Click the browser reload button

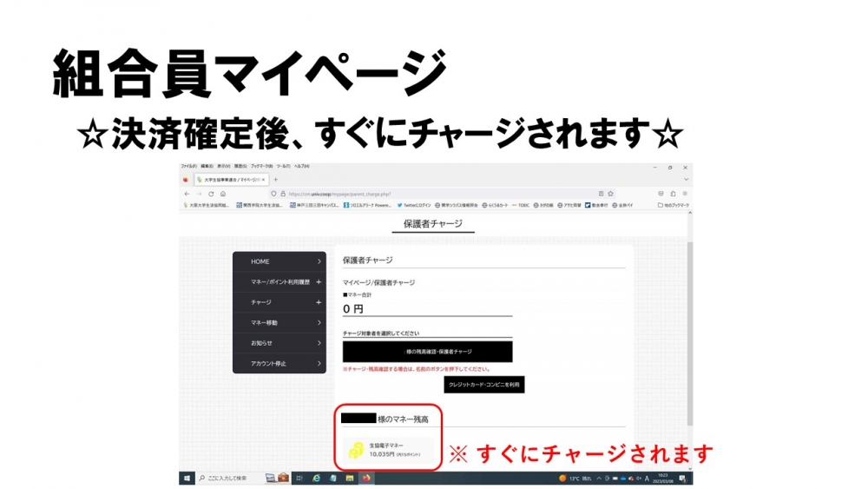tap(210, 194)
